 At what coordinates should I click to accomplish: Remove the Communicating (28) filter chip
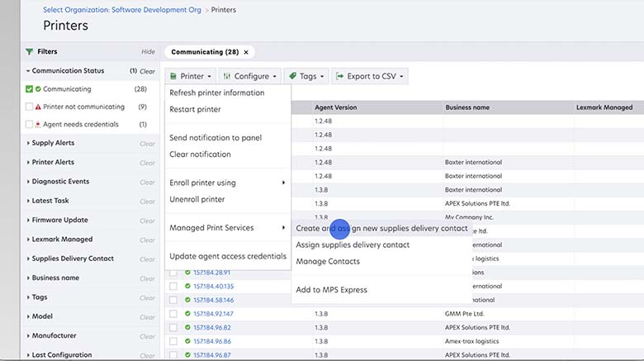tap(247, 52)
